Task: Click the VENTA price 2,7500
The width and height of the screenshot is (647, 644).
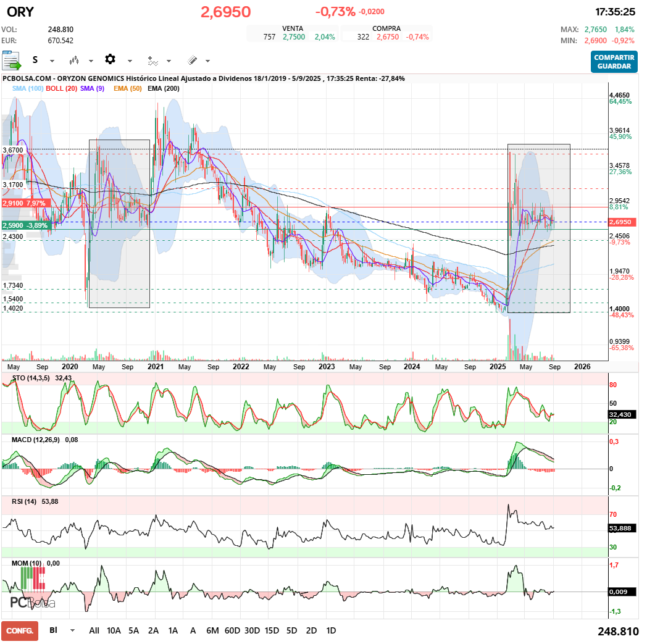Action: pyautogui.click(x=294, y=37)
